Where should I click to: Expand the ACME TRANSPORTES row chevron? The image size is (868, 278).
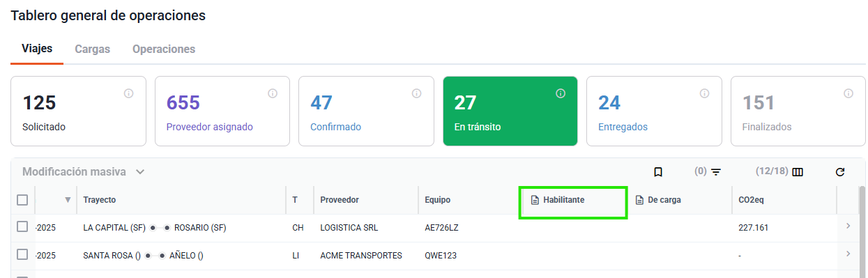(x=848, y=254)
